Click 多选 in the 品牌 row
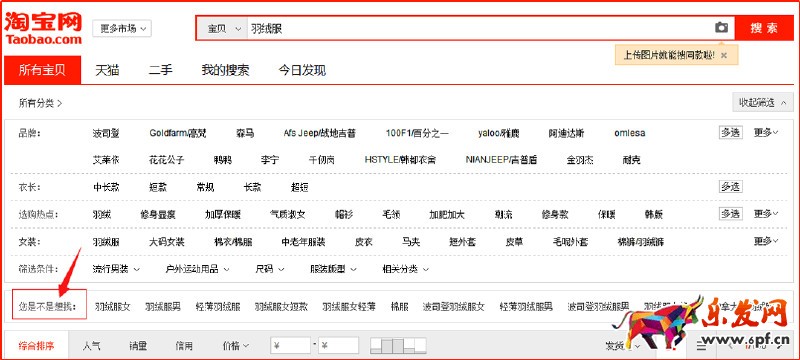 (x=731, y=133)
